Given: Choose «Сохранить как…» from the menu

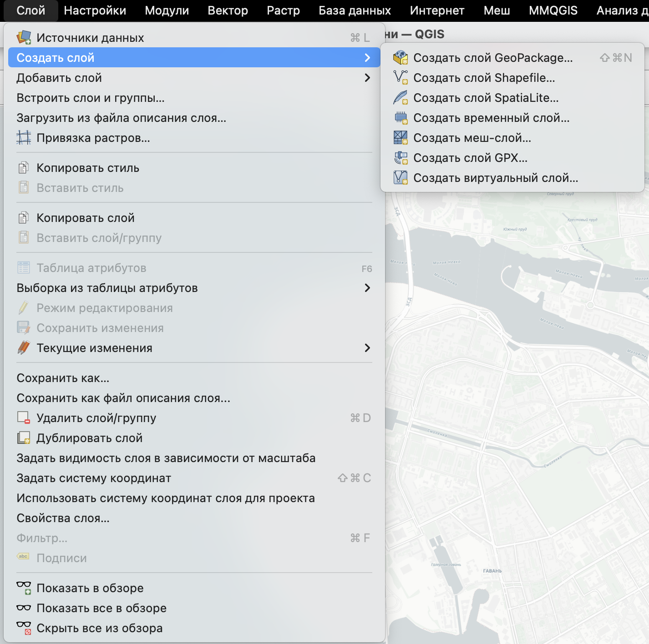Looking at the screenshot, I should click(x=63, y=378).
